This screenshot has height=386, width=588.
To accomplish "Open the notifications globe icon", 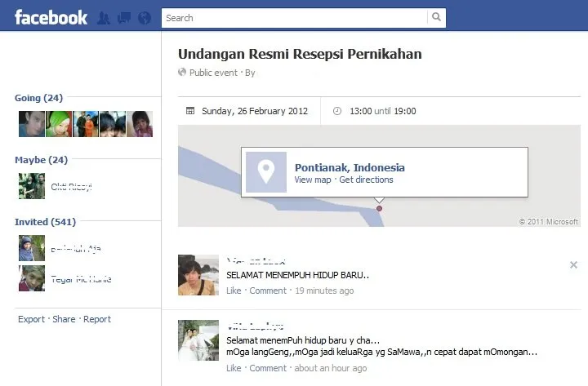I will click(145, 18).
